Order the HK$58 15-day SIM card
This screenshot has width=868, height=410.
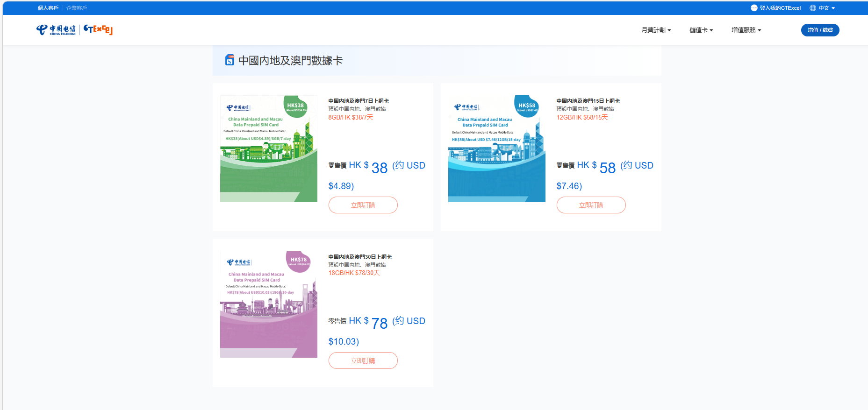[591, 205]
